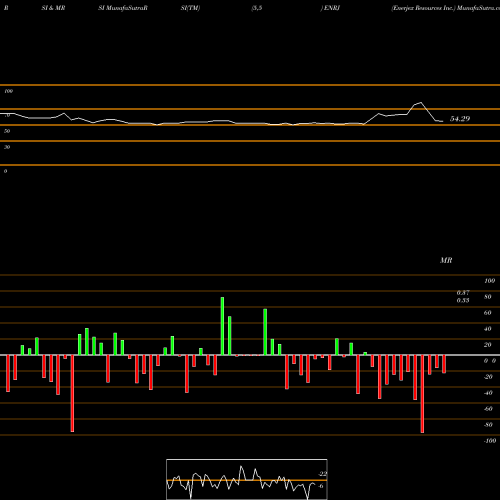Click the SI & MR header label
Viewport: 500px width, 500px height.
tap(53, 8)
